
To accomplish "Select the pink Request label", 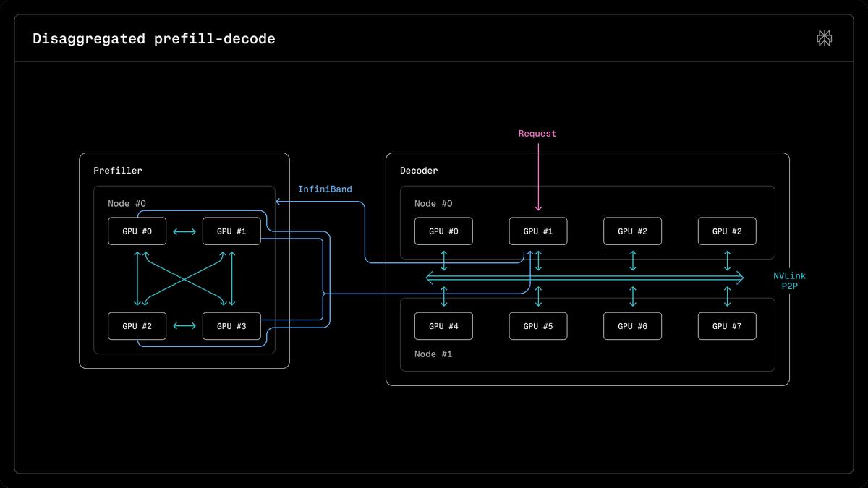I will pos(537,134).
